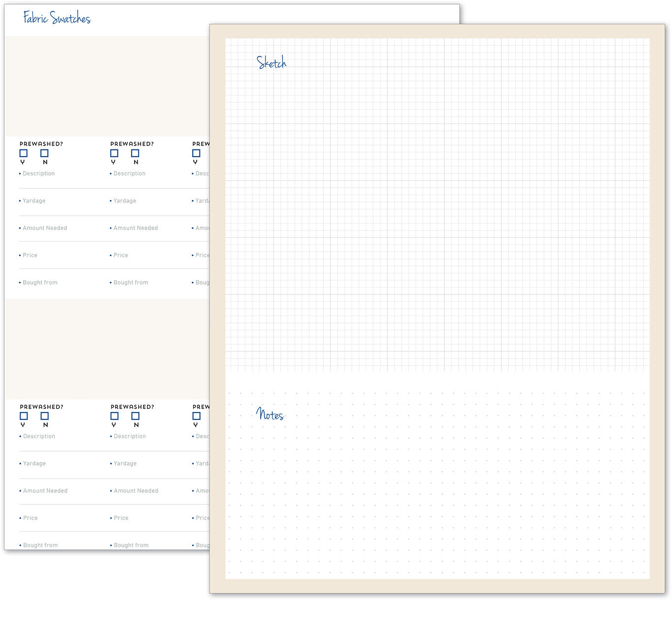Tick Y under the second Prewashed heading
The image size is (672, 639).
[x=114, y=153]
